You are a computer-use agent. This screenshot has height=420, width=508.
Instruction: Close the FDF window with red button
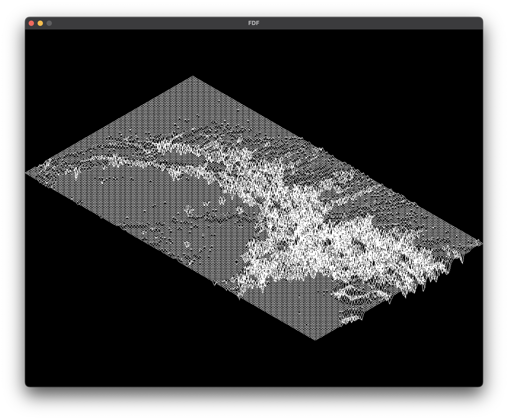tap(31, 23)
